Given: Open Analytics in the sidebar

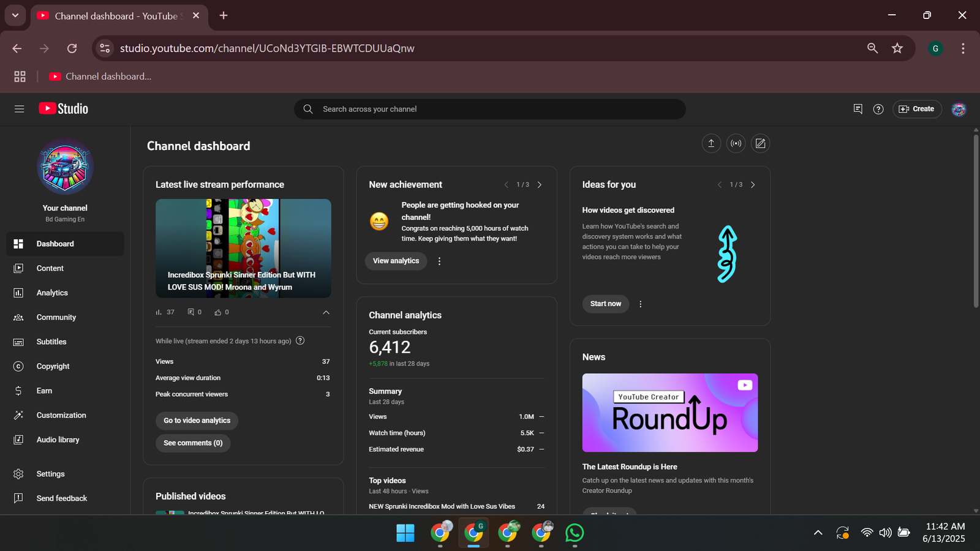Looking at the screenshot, I should tap(65, 293).
